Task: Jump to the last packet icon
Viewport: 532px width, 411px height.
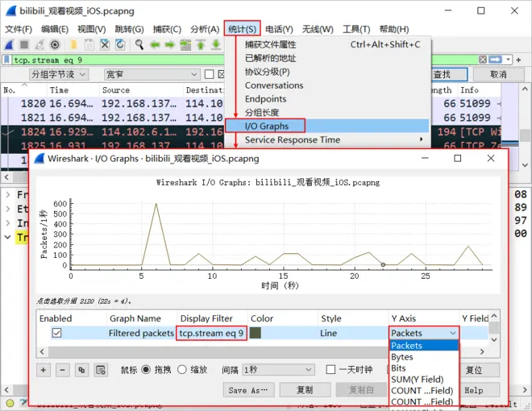Action: click(216, 45)
